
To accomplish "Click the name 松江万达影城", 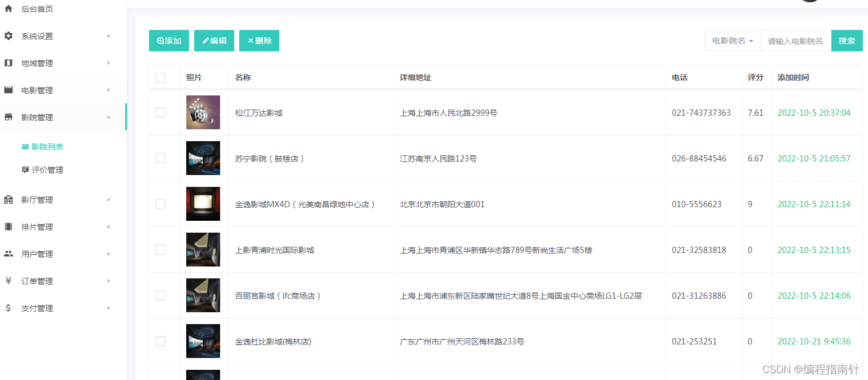I will tap(259, 113).
